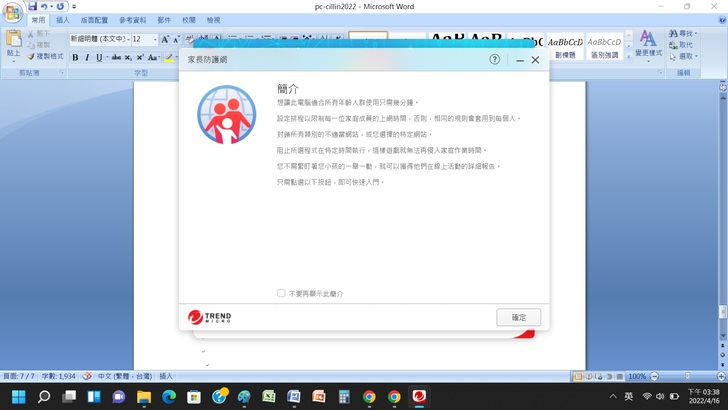
Task: Open File Explorer from taskbar
Action: 144,397
